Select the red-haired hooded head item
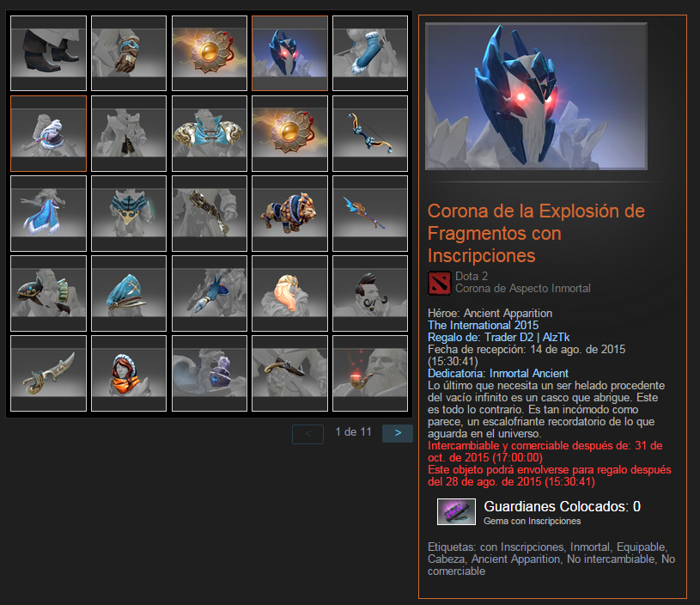700x605 pixels. [129, 373]
